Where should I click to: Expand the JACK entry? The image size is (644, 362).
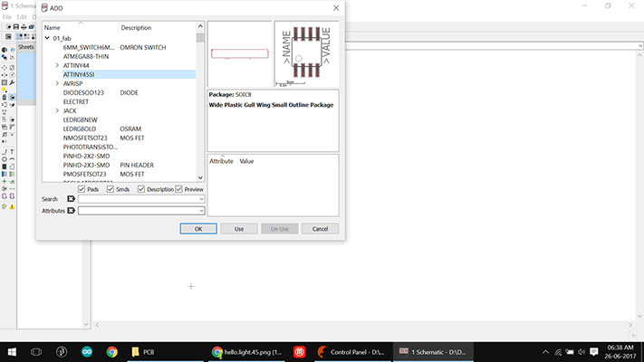tap(57, 110)
